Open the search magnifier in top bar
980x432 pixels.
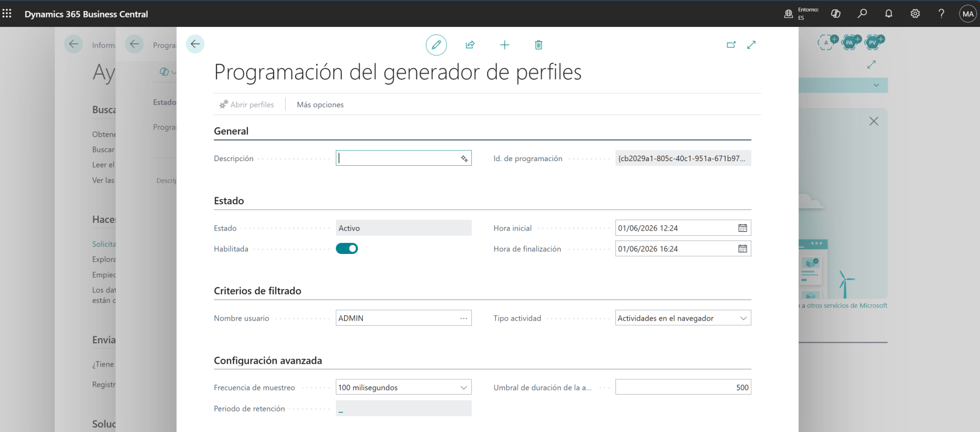(862, 13)
